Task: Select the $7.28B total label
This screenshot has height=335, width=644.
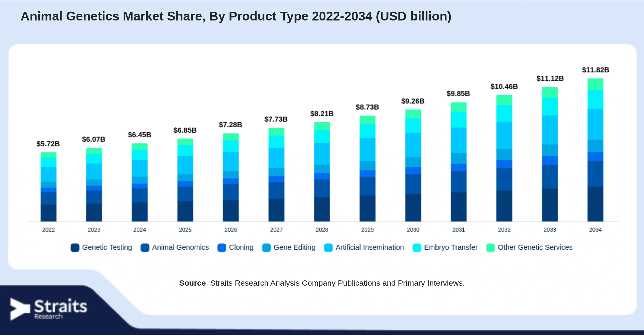Action: click(231, 125)
